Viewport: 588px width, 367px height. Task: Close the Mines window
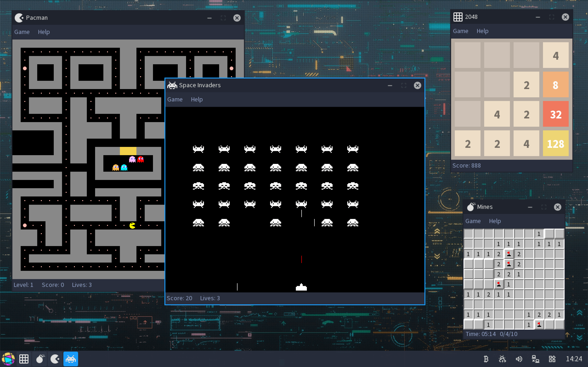coord(557,207)
